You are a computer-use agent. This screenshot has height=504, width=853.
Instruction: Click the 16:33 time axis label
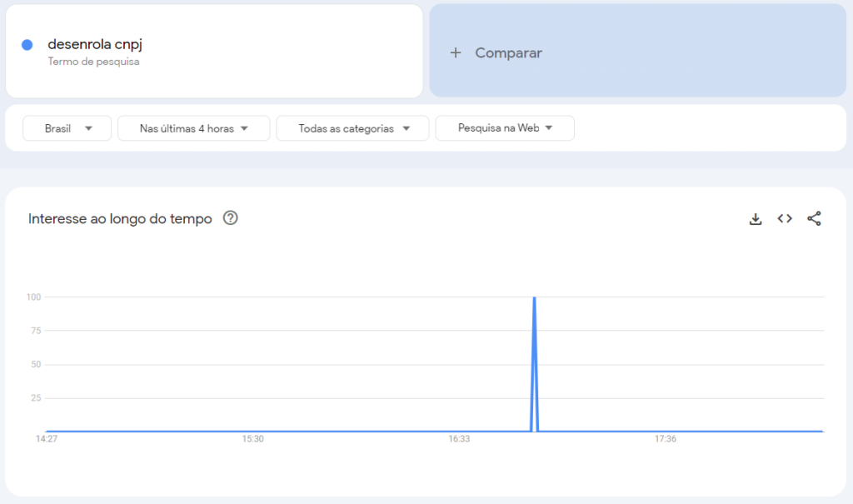click(x=459, y=439)
